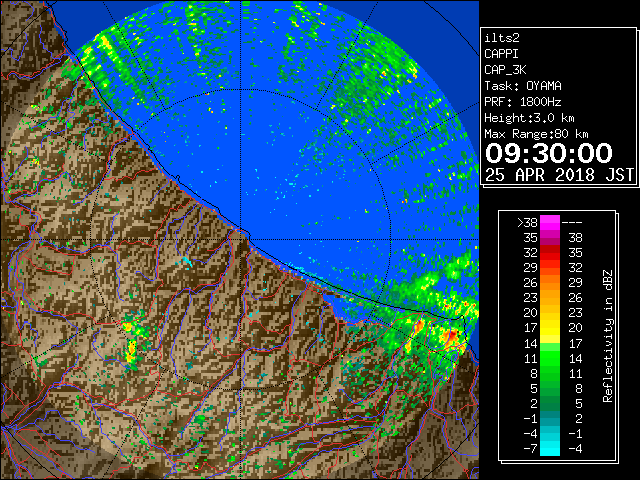
Task: Click the '>38' legend value
Action: coord(527,223)
